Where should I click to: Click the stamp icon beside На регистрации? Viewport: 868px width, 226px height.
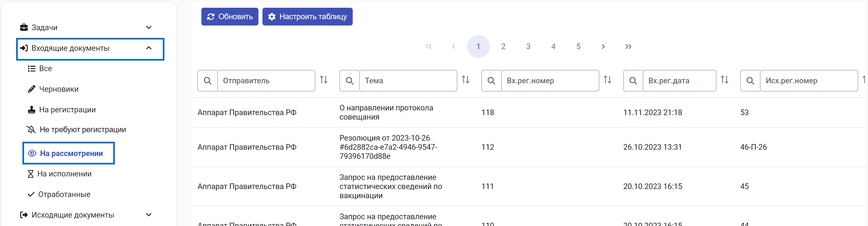tap(32, 110)
